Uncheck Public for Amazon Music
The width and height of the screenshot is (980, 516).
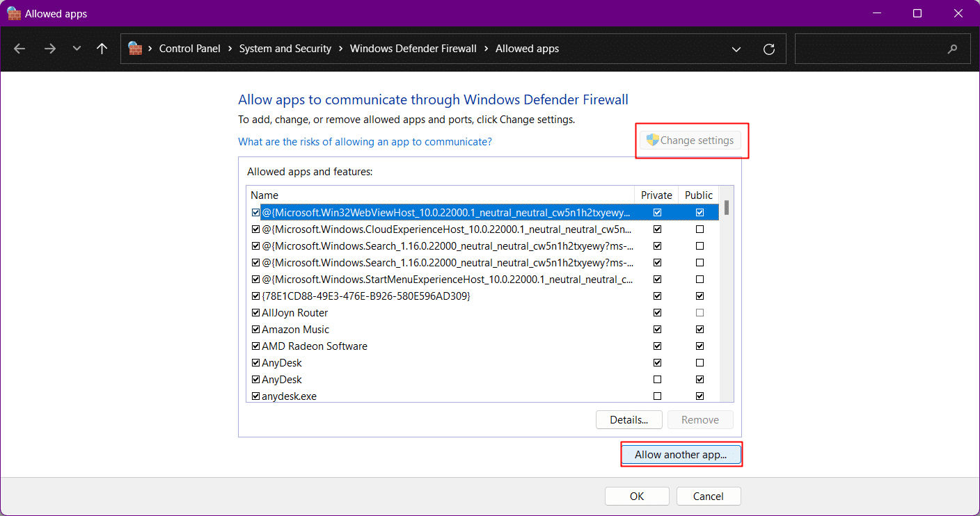(700, 330)
